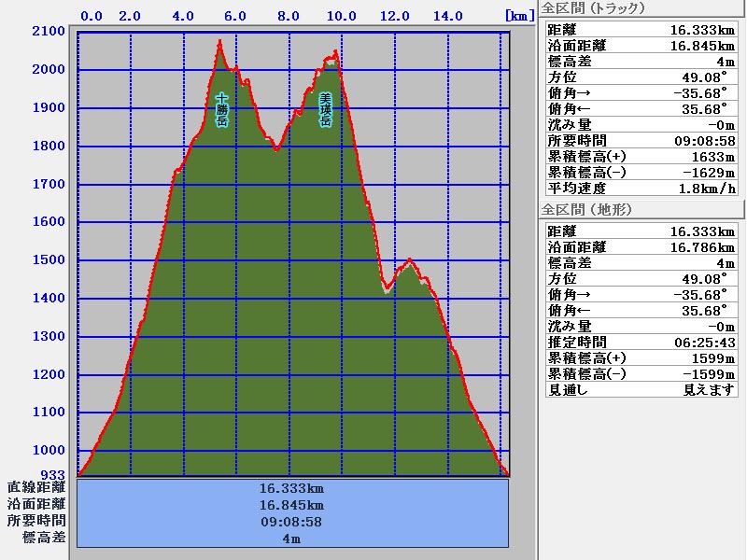This screenshot has width=747, height=560.
Task: Click the 直線距離 label left of the summary panel
Action: [36, 487]
